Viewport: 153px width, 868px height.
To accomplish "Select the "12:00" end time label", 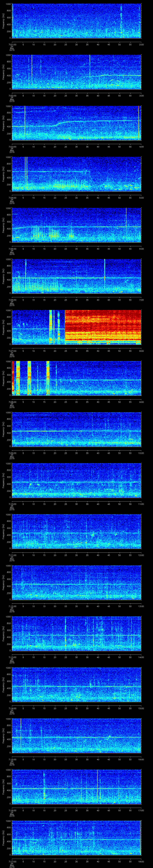I will (141, 555).
